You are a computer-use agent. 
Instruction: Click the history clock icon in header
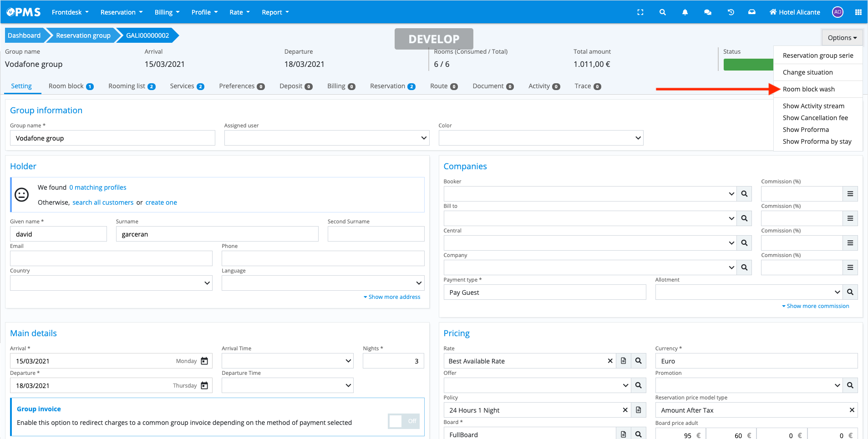731,12
